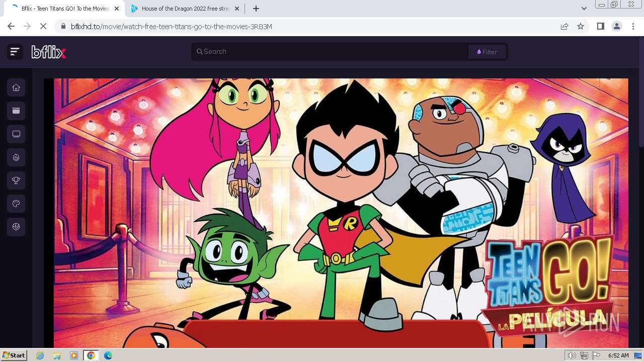Open Movies clapperboard sidebar icon
The width and height of the screenshot is (644, 362).
click(16, 111)
